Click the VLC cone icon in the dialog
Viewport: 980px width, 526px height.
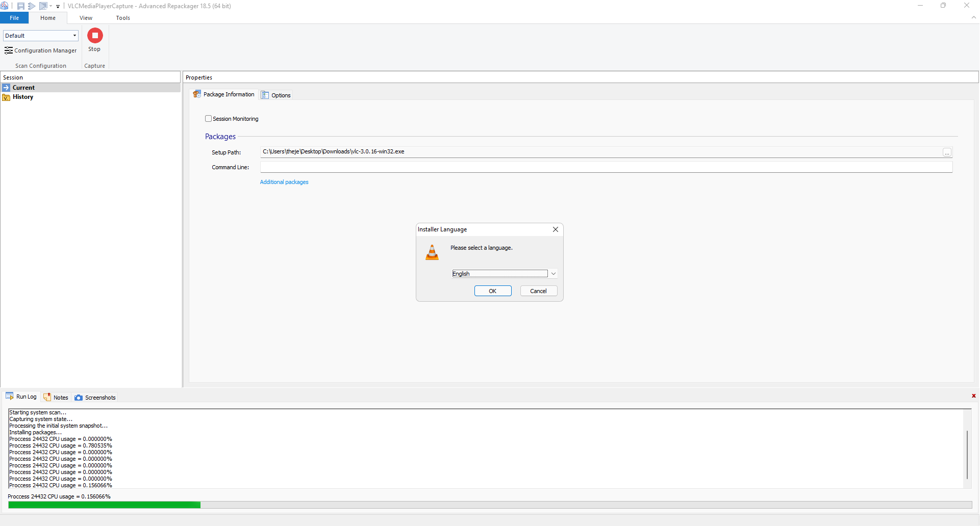(432, 252)
